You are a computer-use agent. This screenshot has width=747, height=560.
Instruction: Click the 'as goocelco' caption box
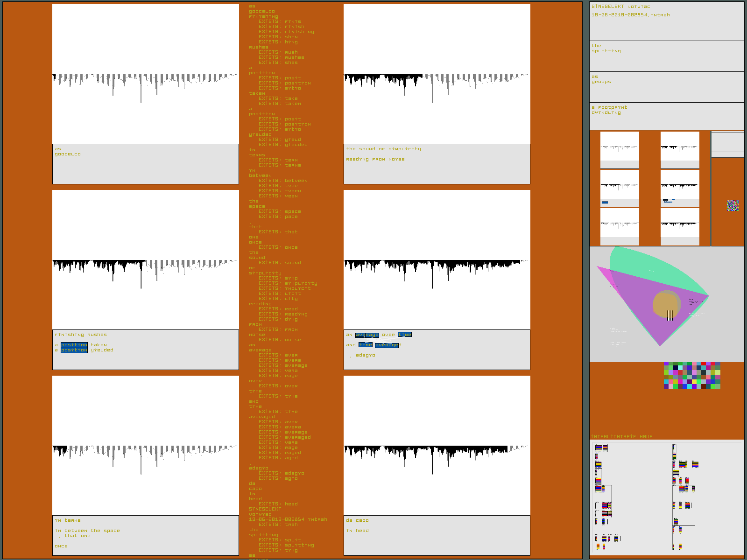point(145,164)
